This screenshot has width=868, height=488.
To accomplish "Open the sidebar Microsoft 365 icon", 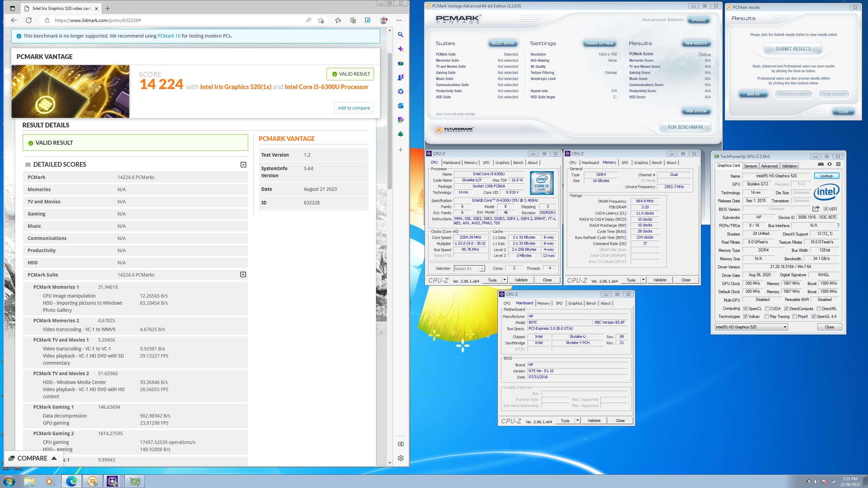I will [400, 91].
